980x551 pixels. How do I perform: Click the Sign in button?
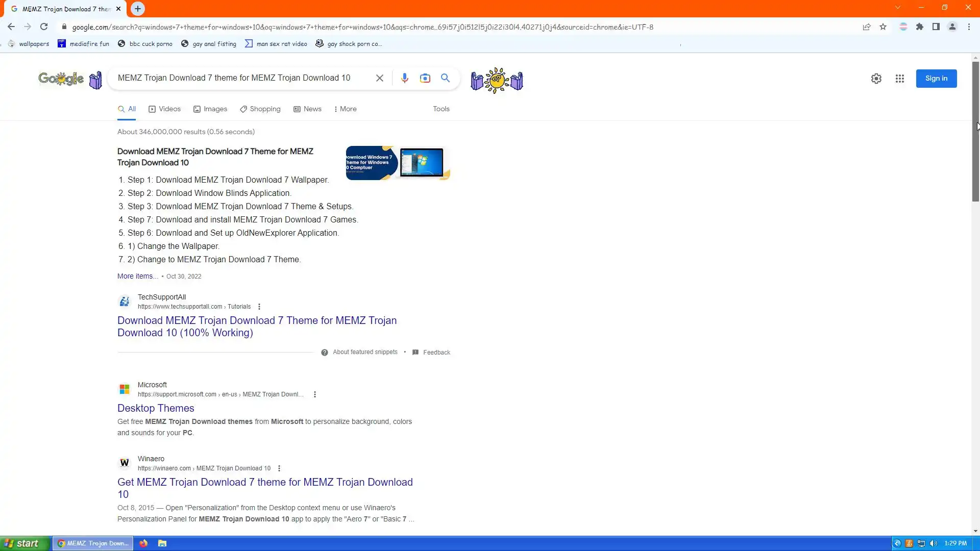(936, 79)
